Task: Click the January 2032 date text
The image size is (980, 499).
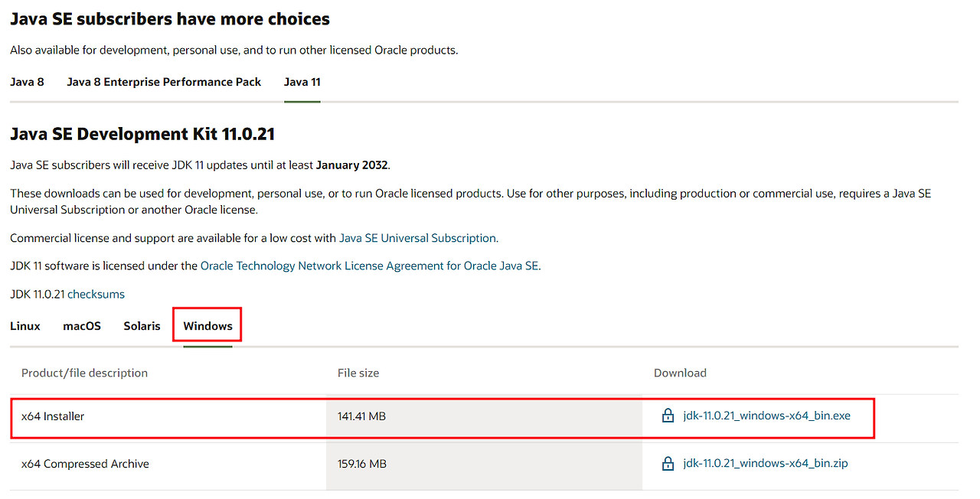Action: 352,165
